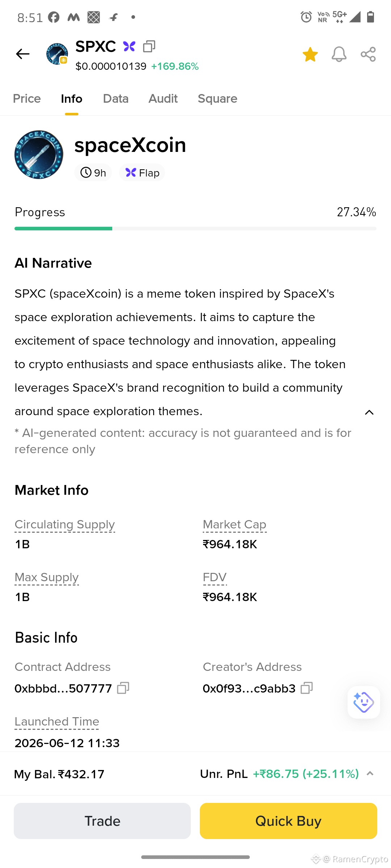Screen dimensions: 391x868
Task: Share SPXC token via share icon
Action: [x=368, y=54]
